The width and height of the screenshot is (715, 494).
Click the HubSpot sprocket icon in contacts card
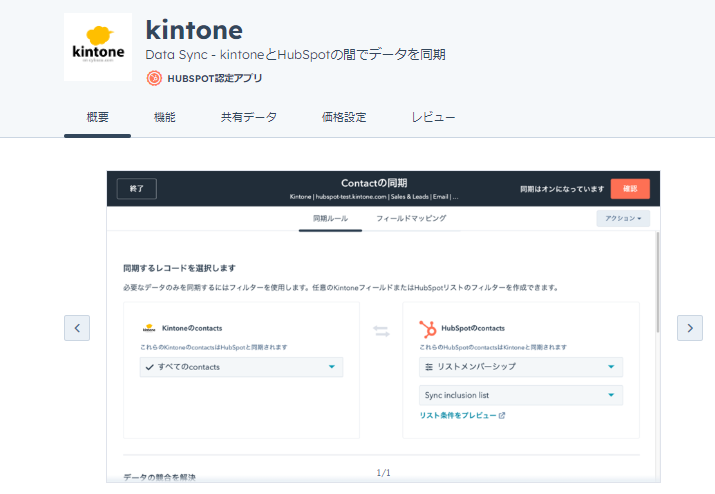(x=428, y=329)
